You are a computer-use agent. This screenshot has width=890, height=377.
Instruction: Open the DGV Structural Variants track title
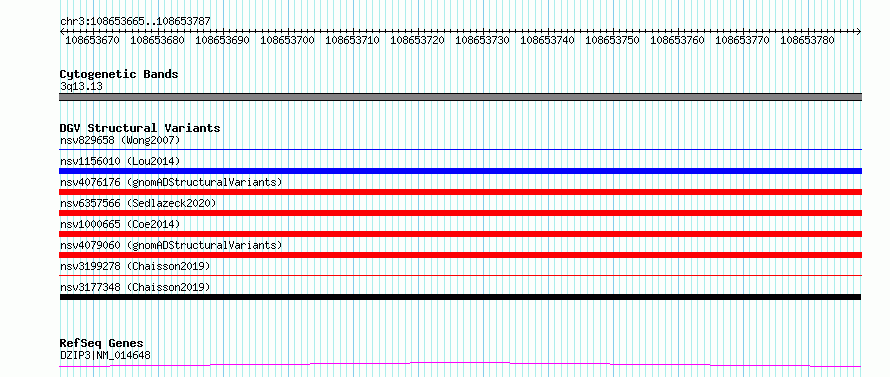[x=140, y=128]
